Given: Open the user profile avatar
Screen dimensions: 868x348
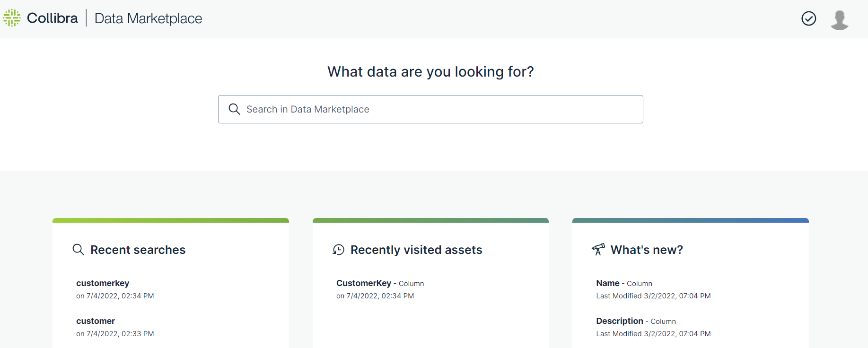Looking at the screenshot, I should point(839,20).
